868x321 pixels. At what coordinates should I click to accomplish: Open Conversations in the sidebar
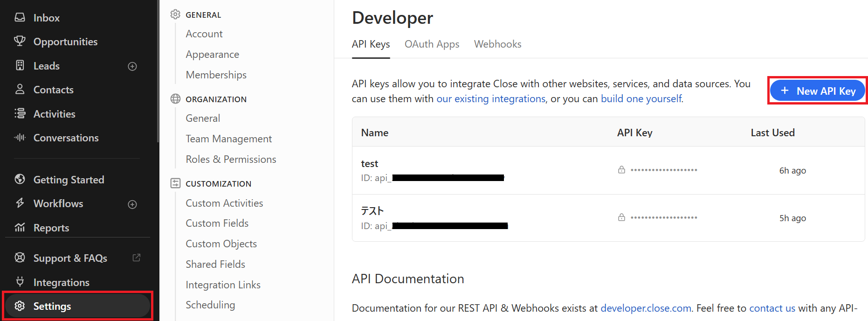[x=66, y=138]
